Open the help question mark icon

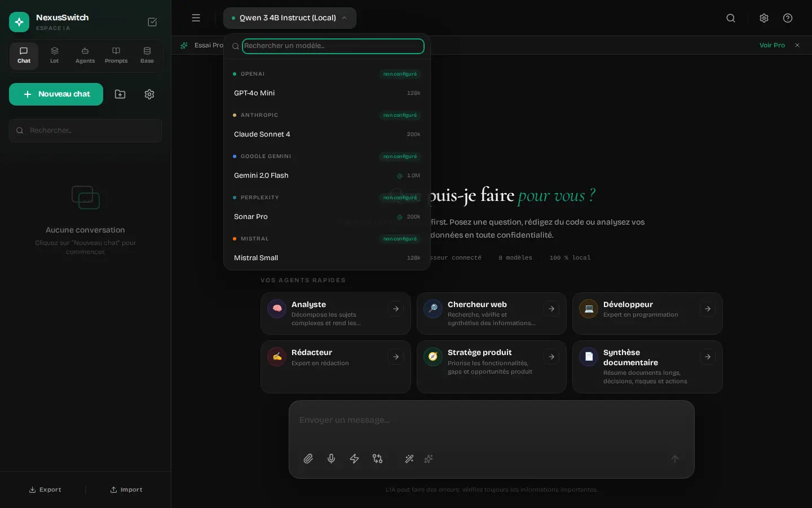[788, 18]
